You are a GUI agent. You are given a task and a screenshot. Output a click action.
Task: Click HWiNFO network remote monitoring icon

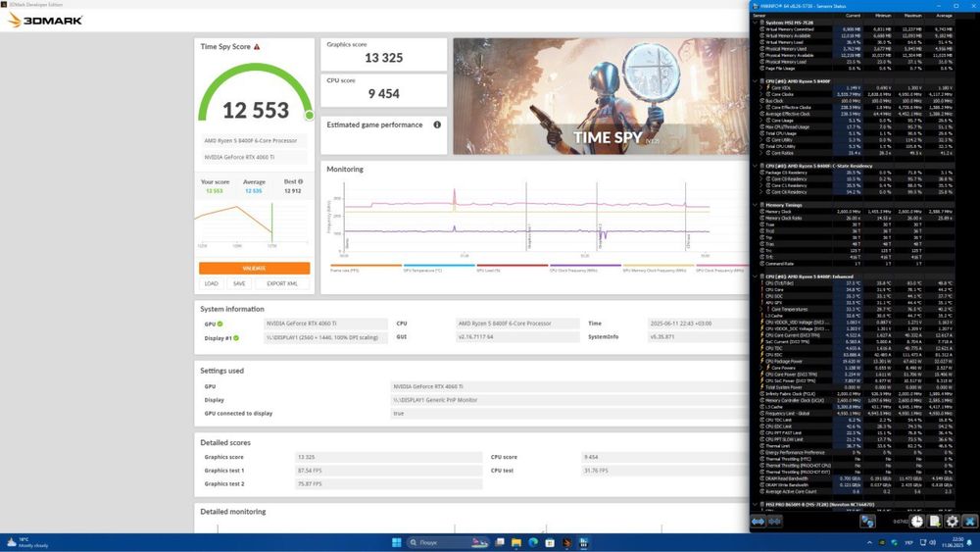coord(867,521)
